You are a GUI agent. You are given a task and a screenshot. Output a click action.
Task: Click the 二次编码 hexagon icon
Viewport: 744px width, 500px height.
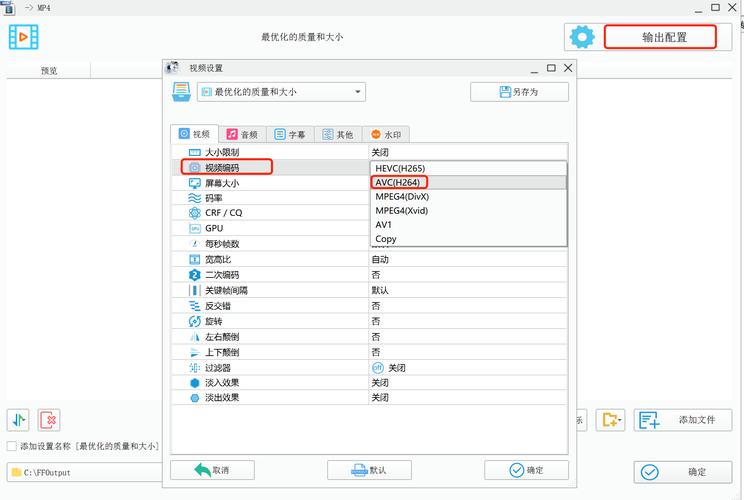(195, 275)
